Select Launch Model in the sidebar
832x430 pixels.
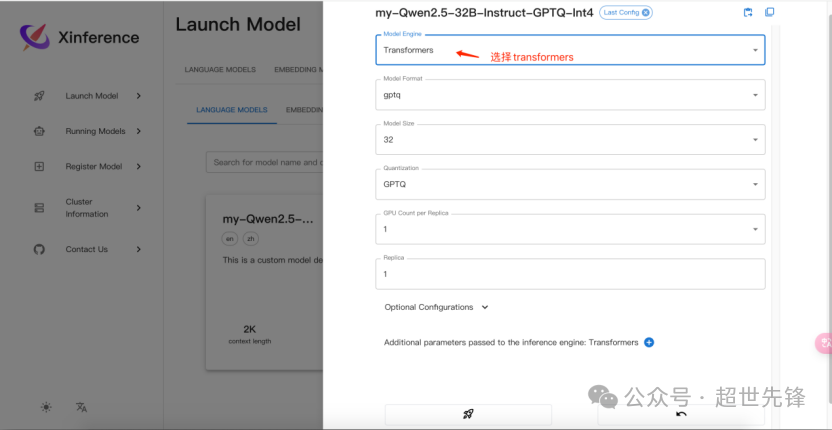coord(92,96)
